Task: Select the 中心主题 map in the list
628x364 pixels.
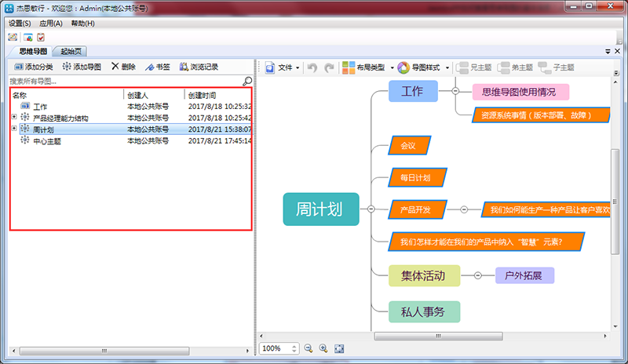Action: pyautogui.click(x=47, y=141)
